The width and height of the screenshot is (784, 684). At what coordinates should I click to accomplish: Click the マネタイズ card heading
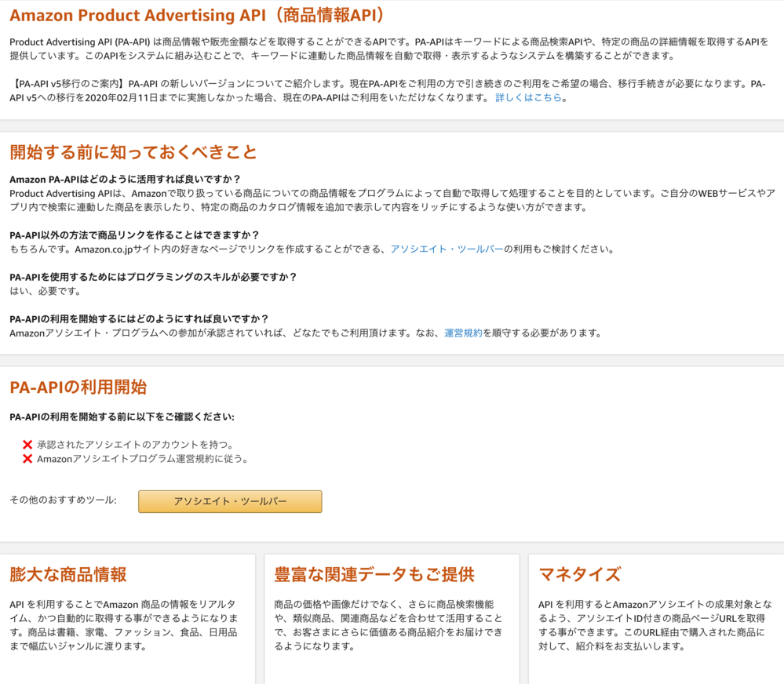coord(580,574)
